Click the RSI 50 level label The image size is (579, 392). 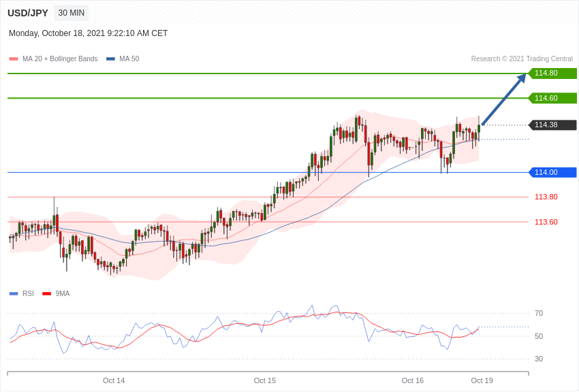tap(539, 336)
